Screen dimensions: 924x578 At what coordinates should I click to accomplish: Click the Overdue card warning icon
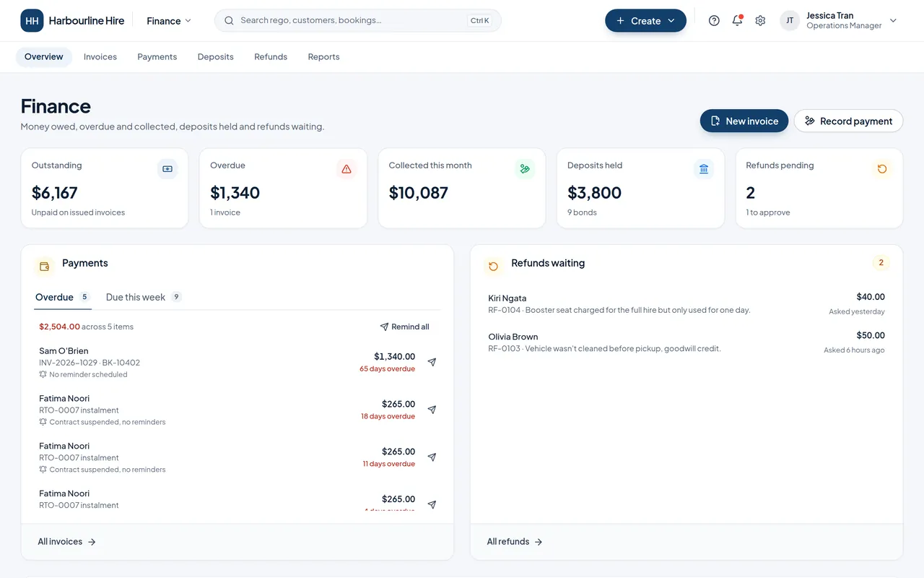tap(346, 169)
